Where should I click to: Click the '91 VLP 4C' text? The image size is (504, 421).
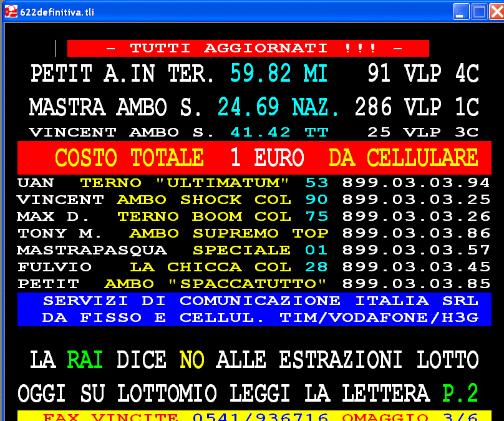424,73
